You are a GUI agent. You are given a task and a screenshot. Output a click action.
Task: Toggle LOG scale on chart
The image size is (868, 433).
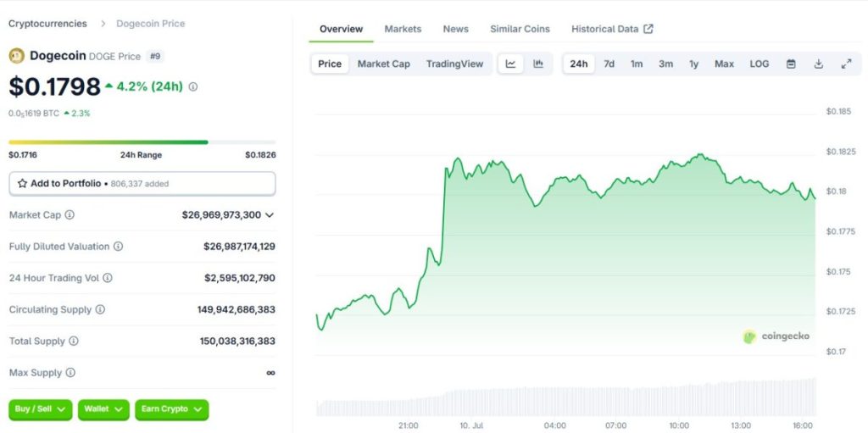(x=759, y=64)
